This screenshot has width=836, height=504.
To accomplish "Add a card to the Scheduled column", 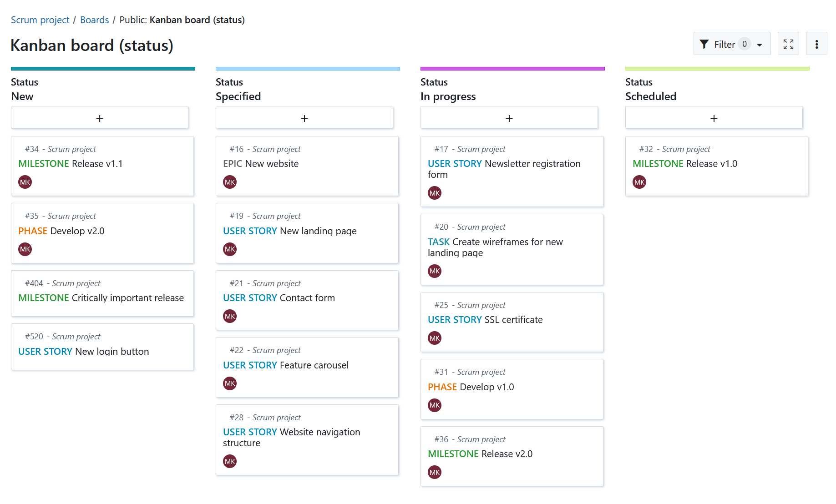I will click(x=714, y=117).
